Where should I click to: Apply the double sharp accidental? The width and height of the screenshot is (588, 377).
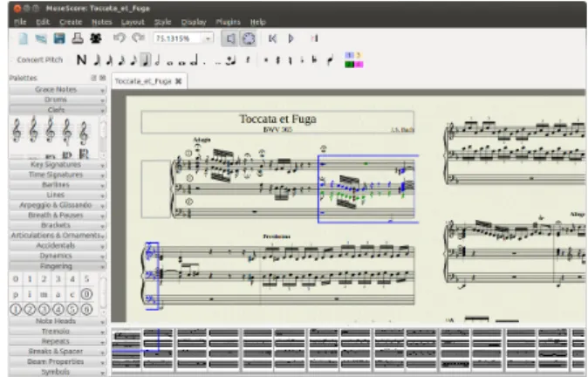coord(266,60)
